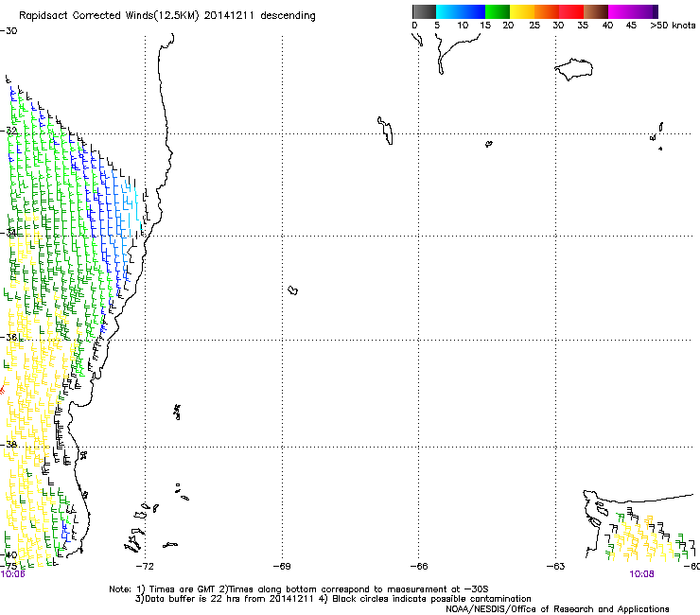
Task: Click the '-63' longitude label
Action: [x=556, y=567]
